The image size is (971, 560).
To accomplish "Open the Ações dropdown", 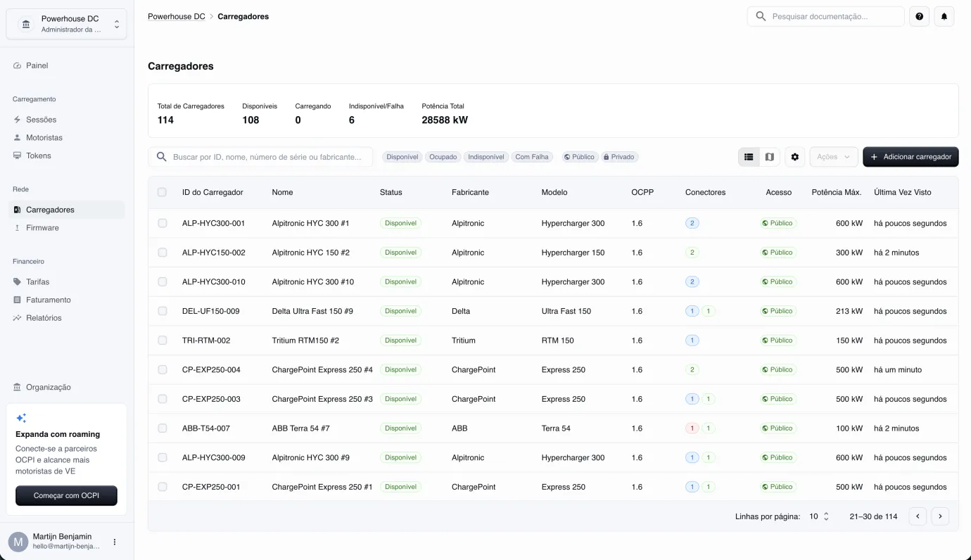I will (x=834, y=157).
